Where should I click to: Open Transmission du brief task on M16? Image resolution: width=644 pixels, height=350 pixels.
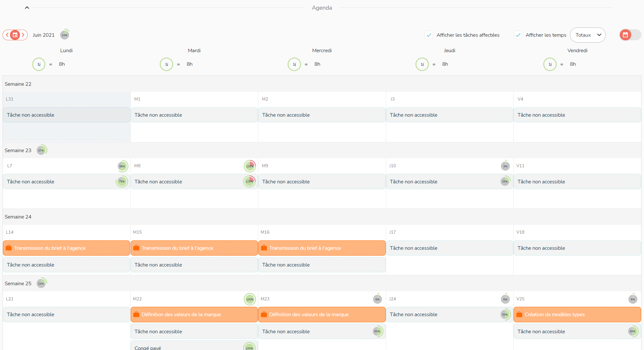tap(322, 248)
